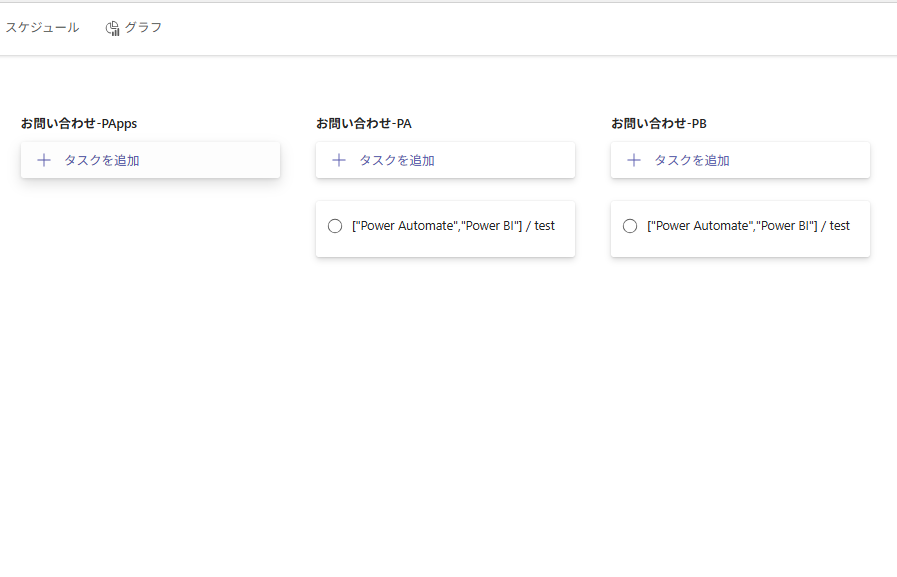Click plus icon in お問い合わせ-PB bucket

634,160
